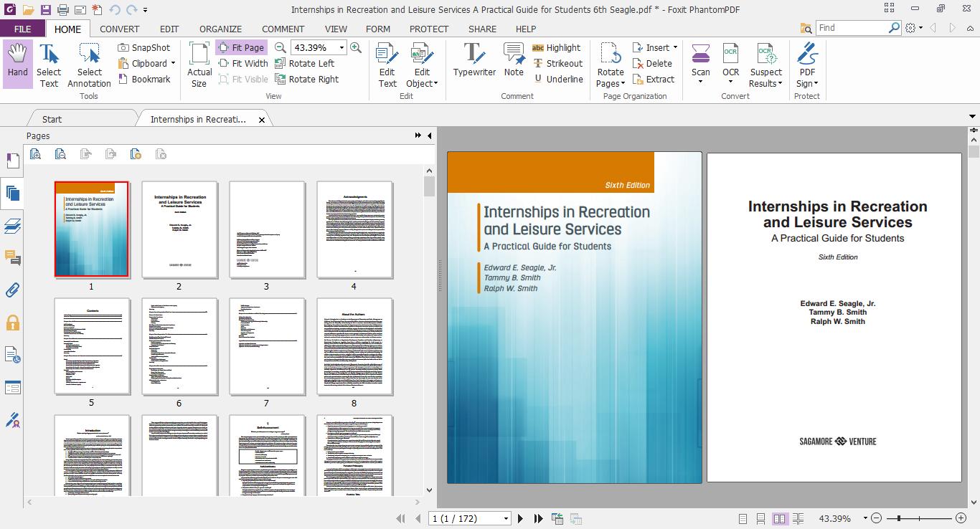
Task: Apply Underline markup
Action: tap(558, 79)
